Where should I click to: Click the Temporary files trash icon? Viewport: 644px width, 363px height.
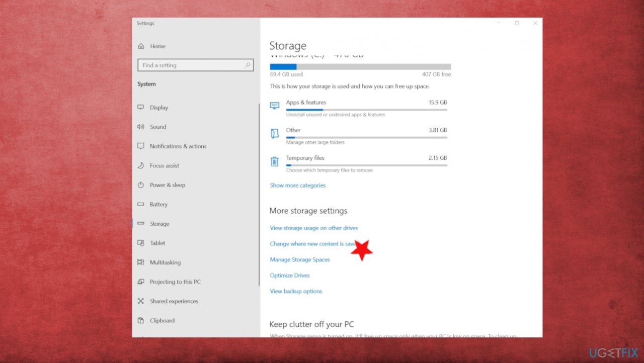point(274,161)
